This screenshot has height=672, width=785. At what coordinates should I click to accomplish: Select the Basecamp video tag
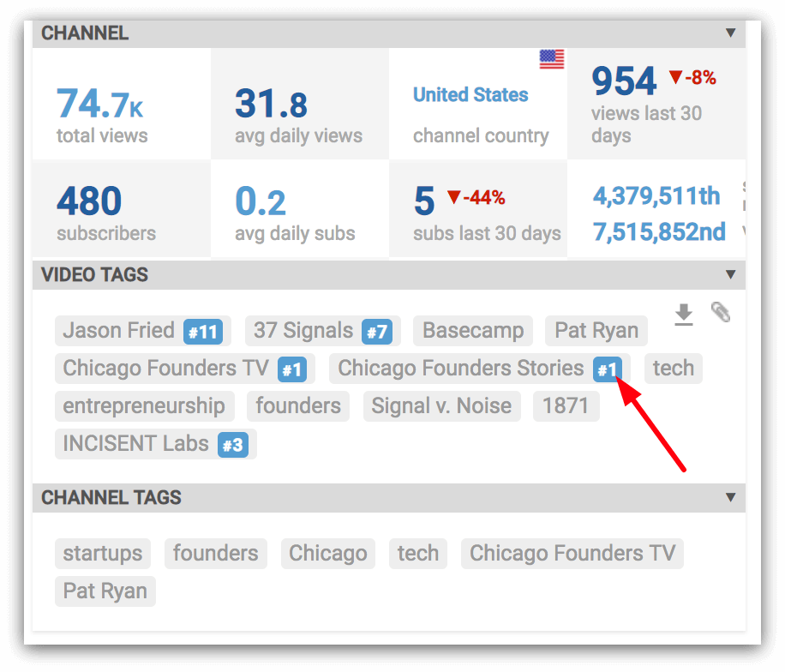pyautogui.click(x=472, y=331)
